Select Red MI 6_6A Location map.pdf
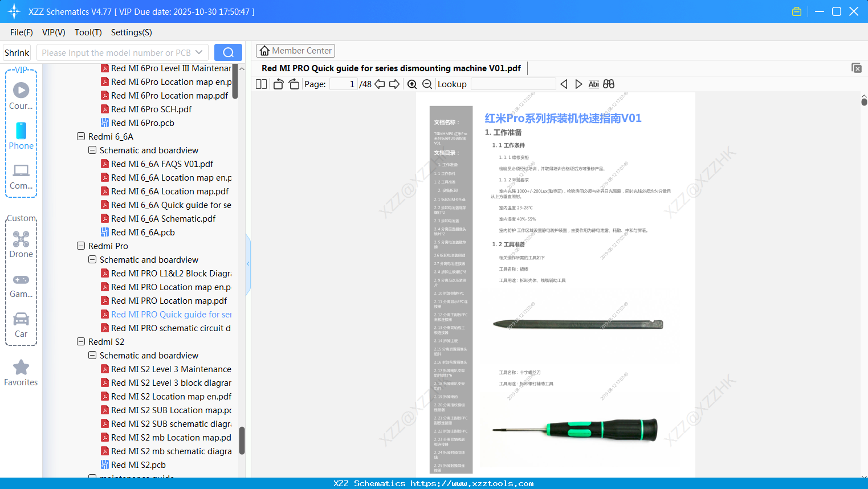 pyautogui.click(x=170, y=191)
